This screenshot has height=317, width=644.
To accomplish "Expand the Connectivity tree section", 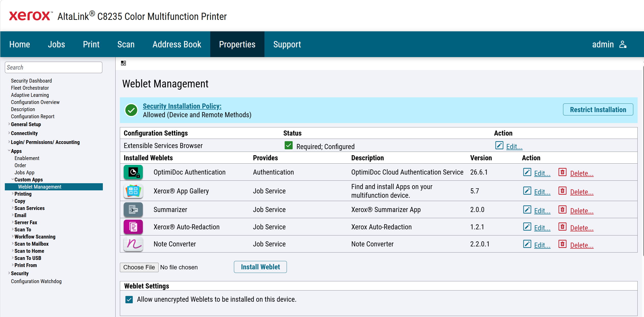I will (9, 133).
